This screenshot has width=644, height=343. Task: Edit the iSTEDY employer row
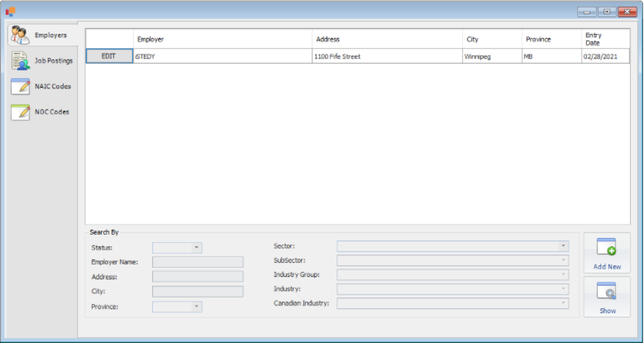[x=109, y=56]
